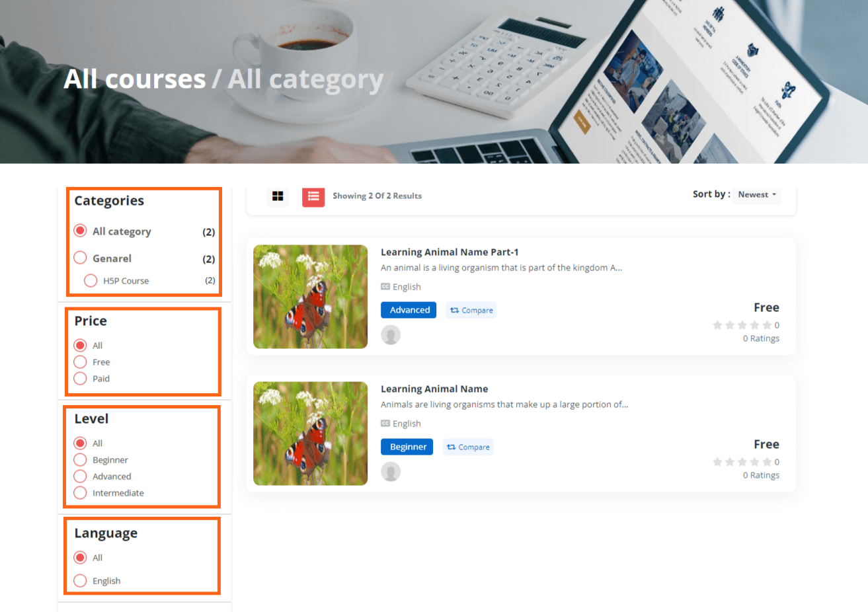Select Beginner level filter
Screen dimensions: 868x612
pos(81,460)
